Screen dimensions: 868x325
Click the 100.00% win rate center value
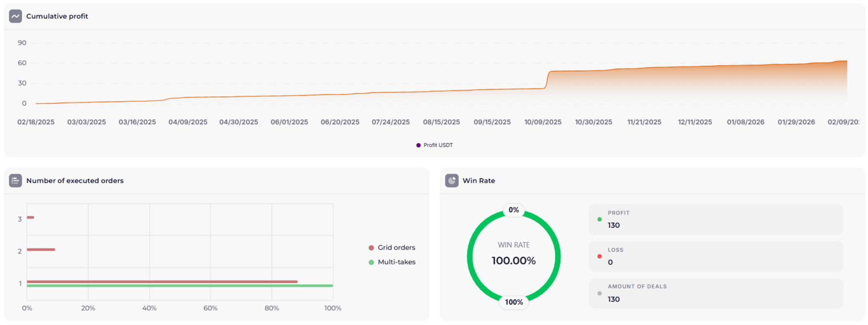pos(513,261)
